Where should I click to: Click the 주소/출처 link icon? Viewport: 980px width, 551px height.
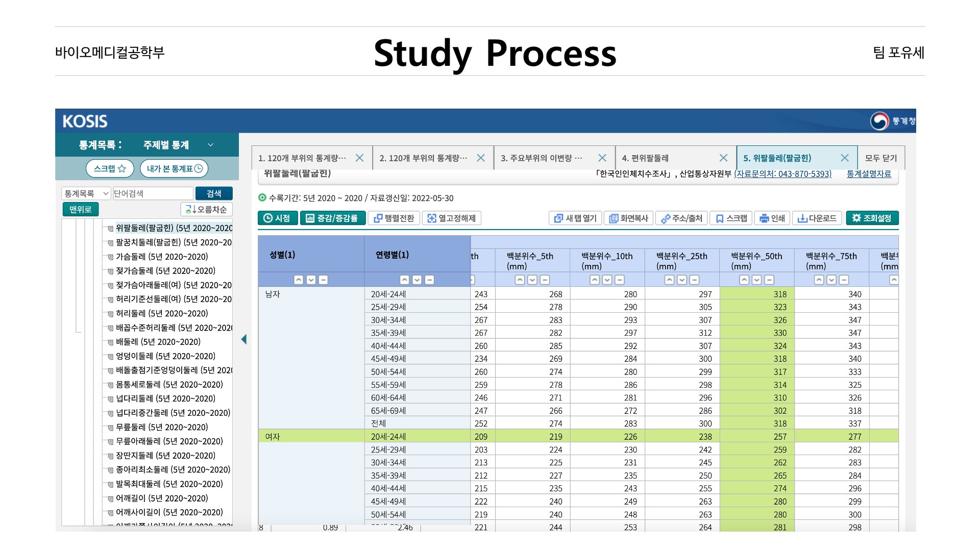coord(681,218)
